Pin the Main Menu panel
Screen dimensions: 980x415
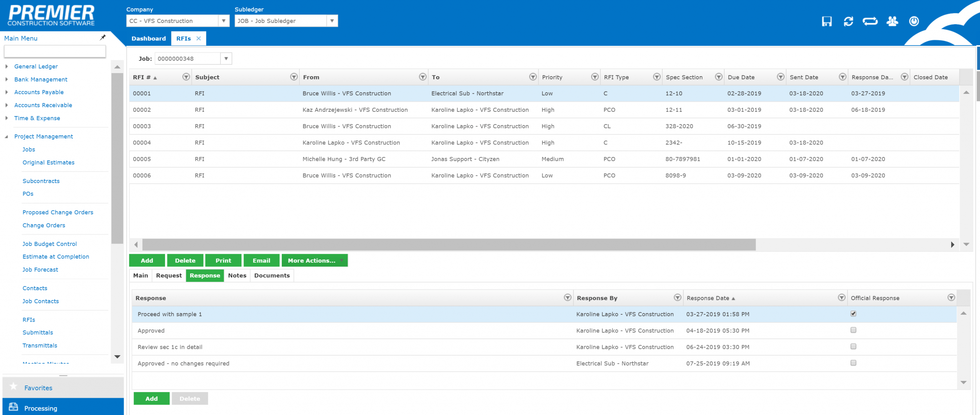click(103, 38)
